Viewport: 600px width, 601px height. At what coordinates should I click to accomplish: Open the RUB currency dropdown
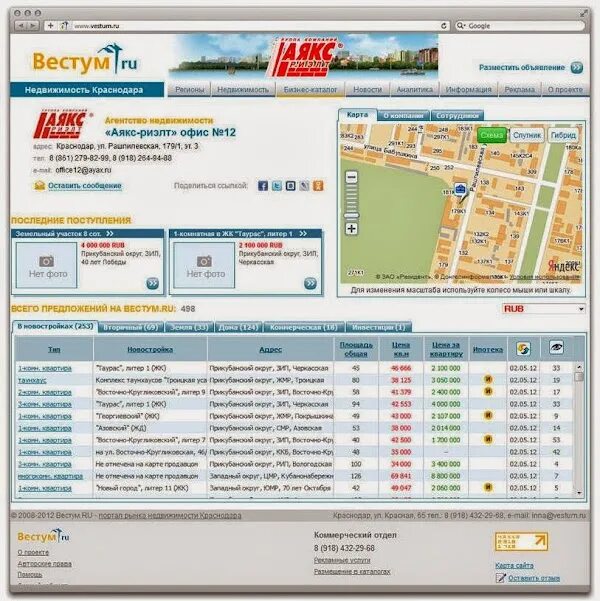click(x=544, y=309)
